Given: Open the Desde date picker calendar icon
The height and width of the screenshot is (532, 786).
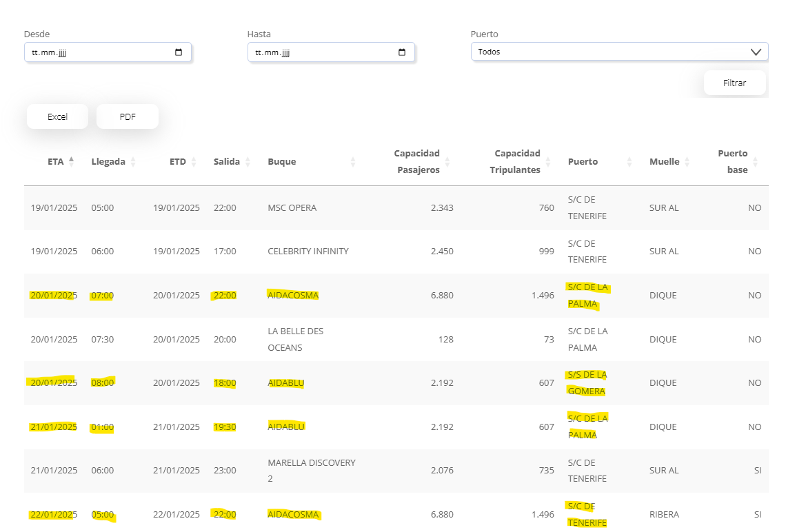Looking at the screenshot, I should tap(179, 52).
